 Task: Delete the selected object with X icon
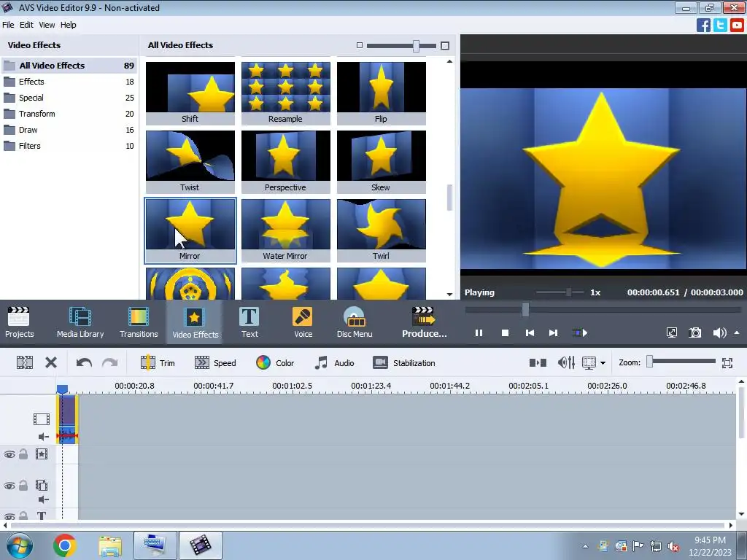pos(51,363)
